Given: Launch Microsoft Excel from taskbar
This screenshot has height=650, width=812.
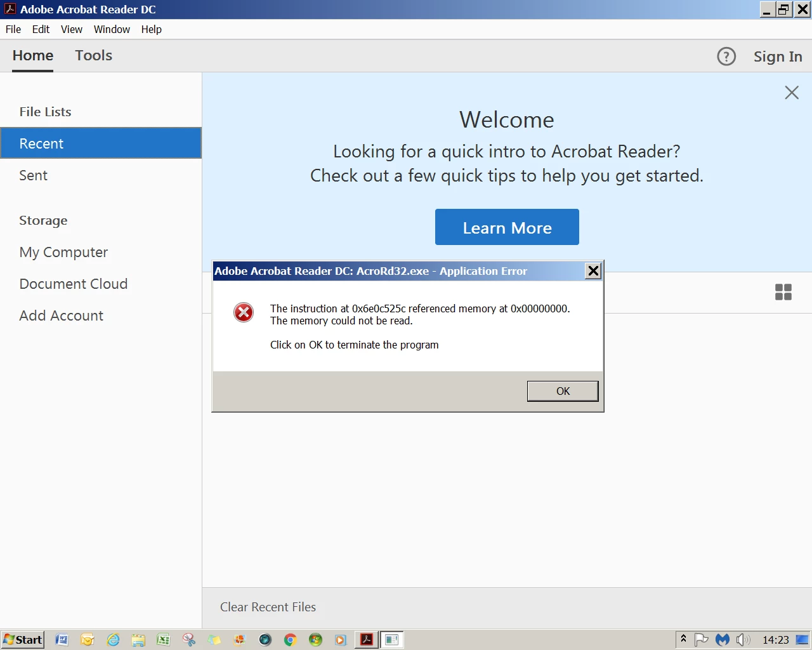Looking at the screenshot, I should click(164, 640).
